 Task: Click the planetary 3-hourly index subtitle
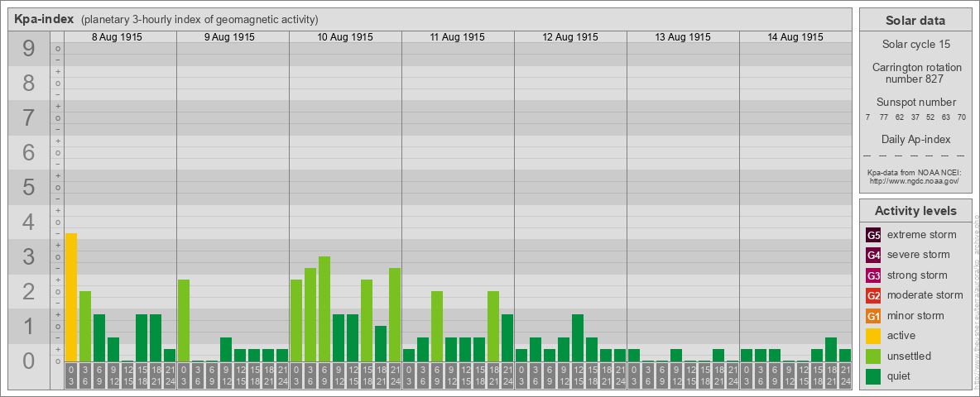click(199, 19)
